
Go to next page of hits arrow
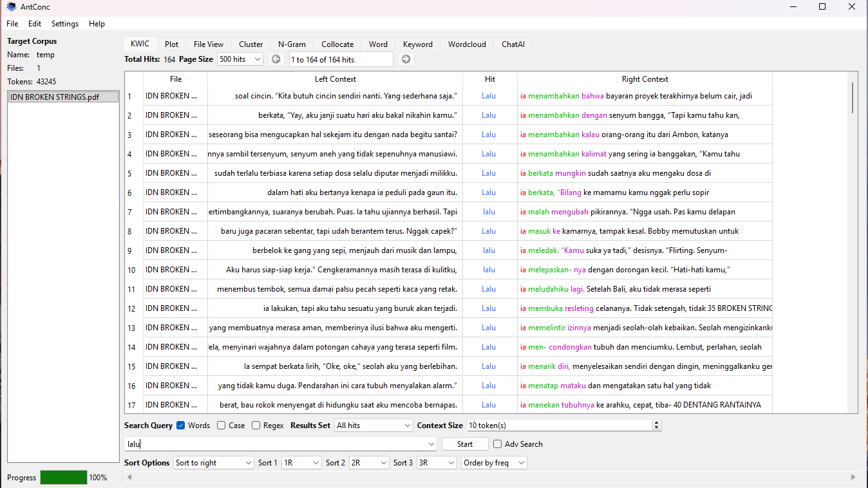pos(406,59)
